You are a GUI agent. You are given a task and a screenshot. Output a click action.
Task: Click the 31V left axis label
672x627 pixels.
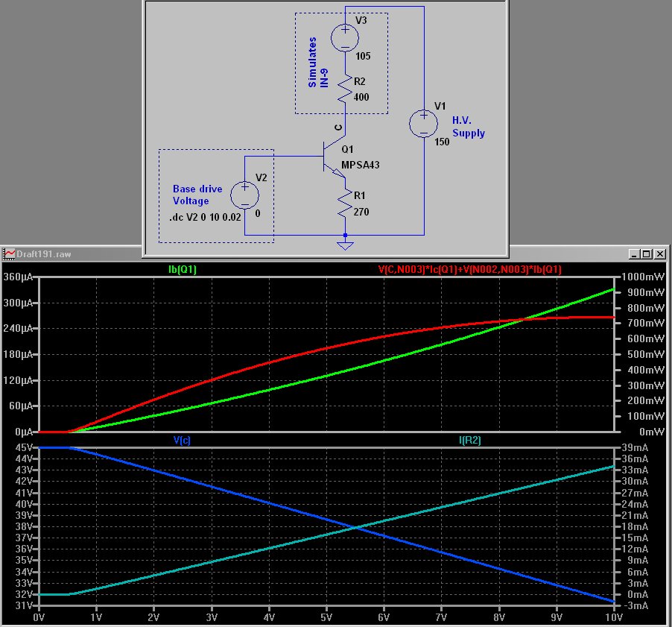click(x=24, y=605)
